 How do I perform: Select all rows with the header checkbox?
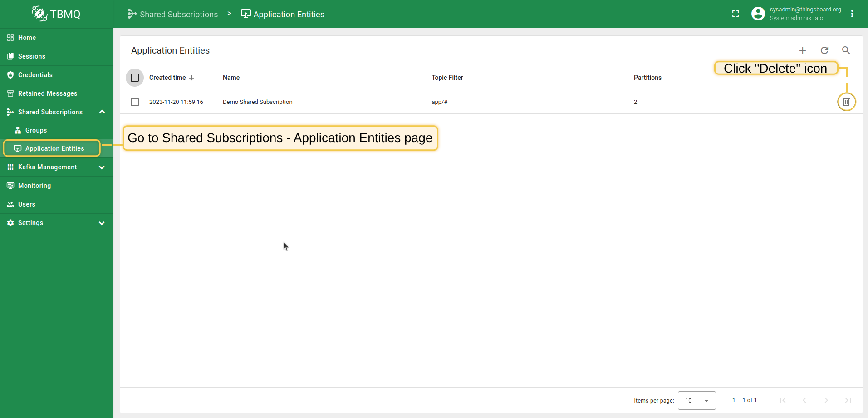click(134, 77)
